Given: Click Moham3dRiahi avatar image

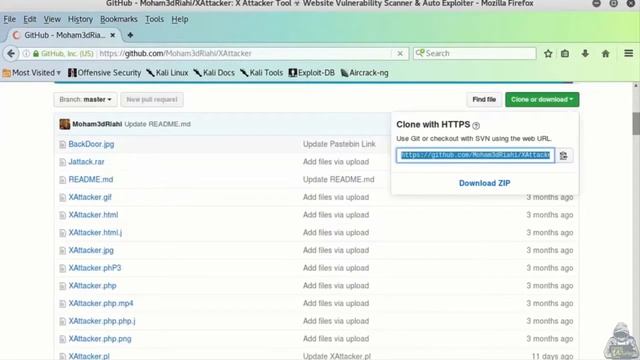Looking at the screenshot, I should (x=64, y=124).
